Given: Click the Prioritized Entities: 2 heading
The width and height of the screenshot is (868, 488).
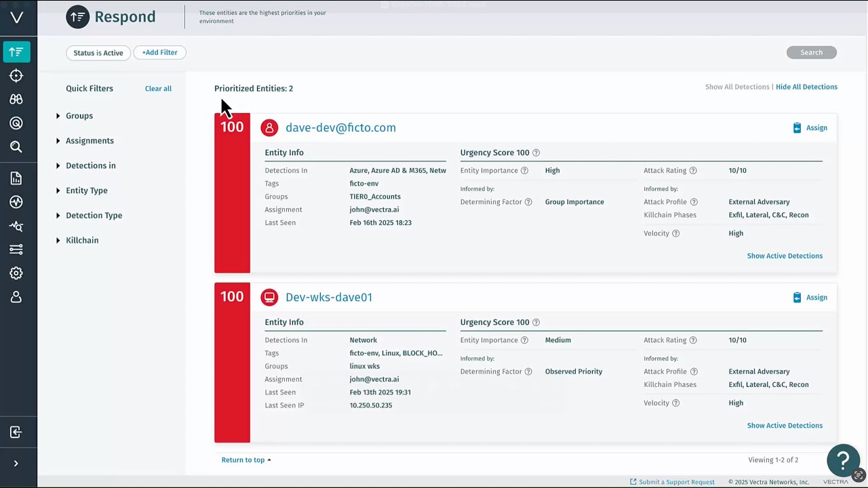Looking at the screenshot, I should point(254,89).
